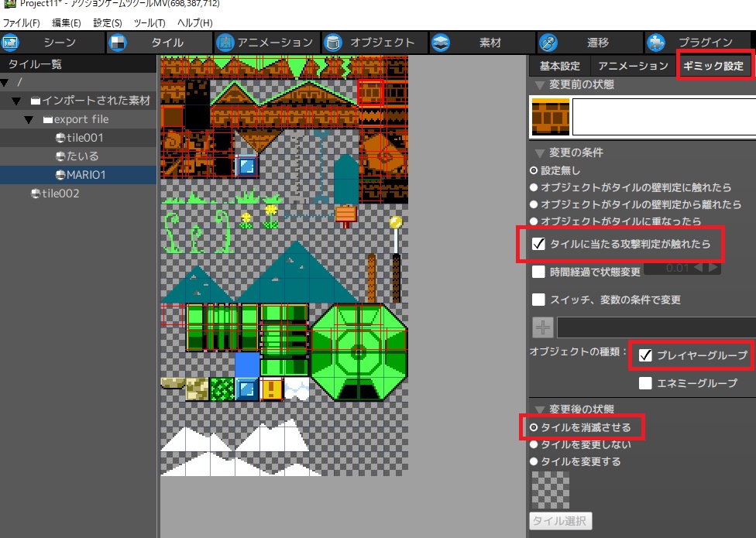The height and width of the screenshot is (538, 756).
Task: Click the app icon in title bar
Action: [x=9, y=3]
